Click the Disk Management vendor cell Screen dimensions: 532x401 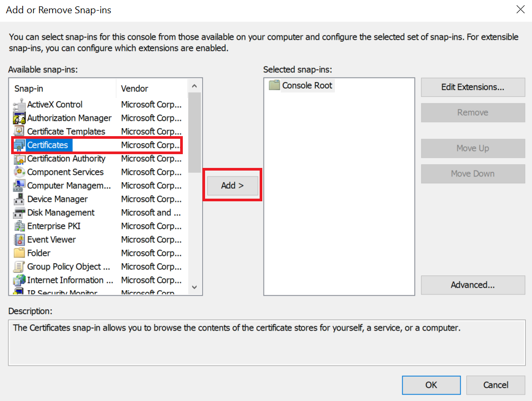[x=151, y=213]
